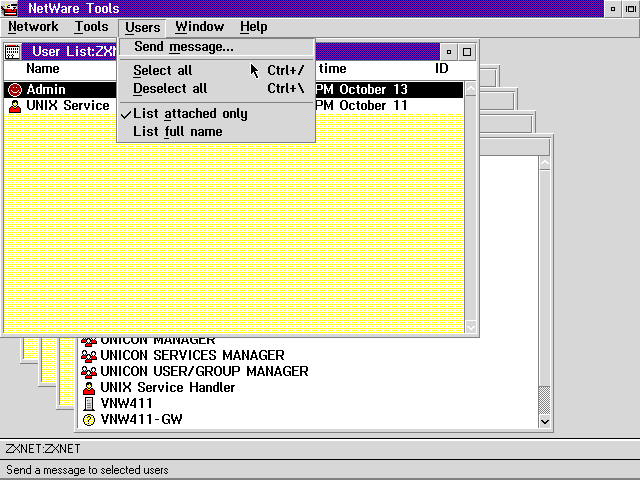Viewport: 640px width, 480px height.
Task: Select the UNIX Service user row
Action: click(234, 106)
